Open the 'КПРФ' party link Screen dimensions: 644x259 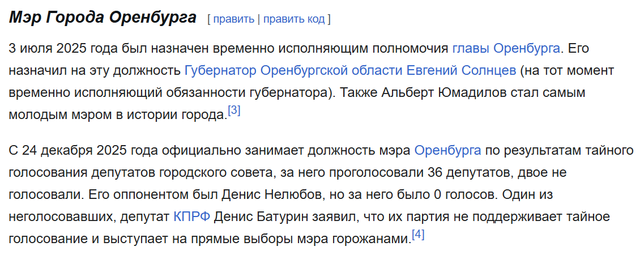(x=192, y=216)
